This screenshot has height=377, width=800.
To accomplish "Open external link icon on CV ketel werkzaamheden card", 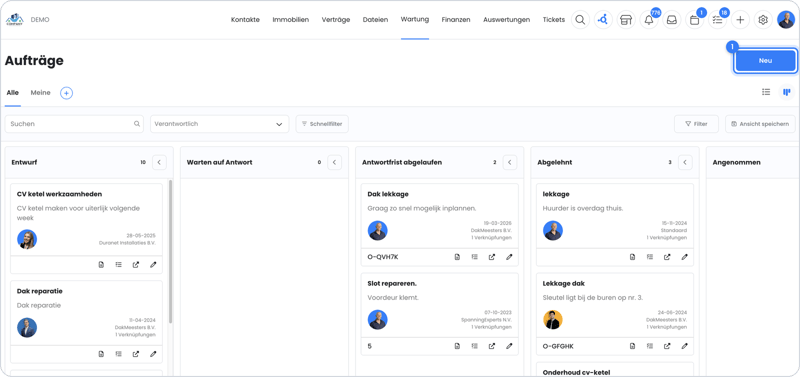I will click(x=136, y=265).
